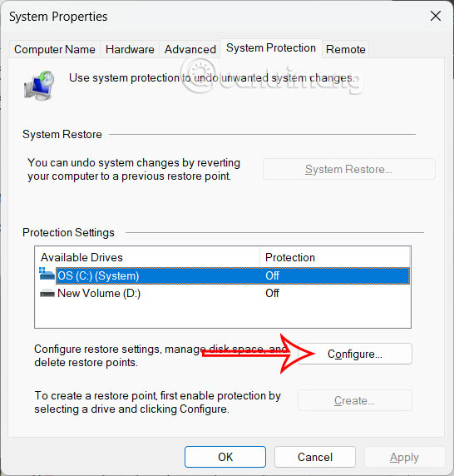This screenshot has height=476, width=454.
Task: Open Configure... restore settings
Action: [355, 354]
